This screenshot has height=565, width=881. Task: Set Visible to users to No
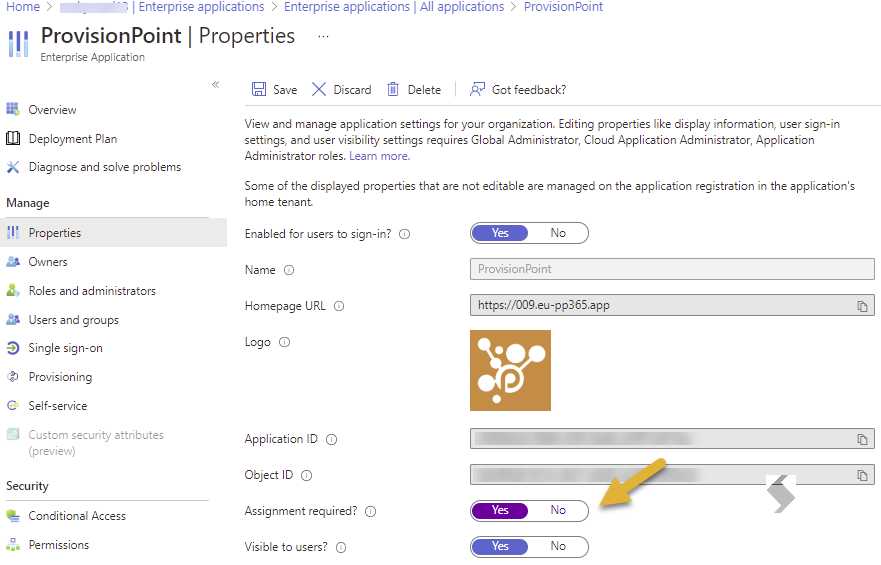pos(558,546)
